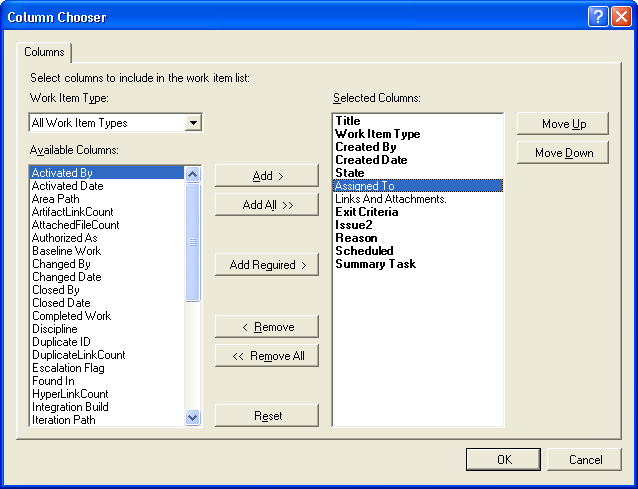Click the Add > button
This screenshot has height=489, width=638.
click(267, 176)
